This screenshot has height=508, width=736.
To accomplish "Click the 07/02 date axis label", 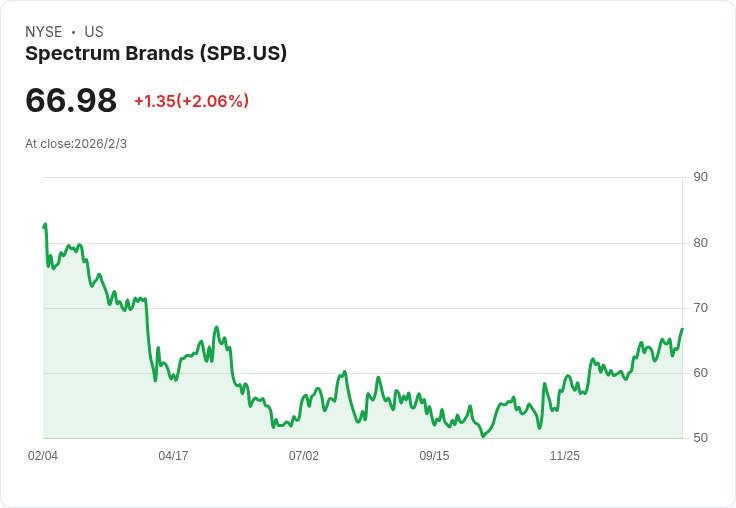I will pyautogui.click(x=304, y=455).
